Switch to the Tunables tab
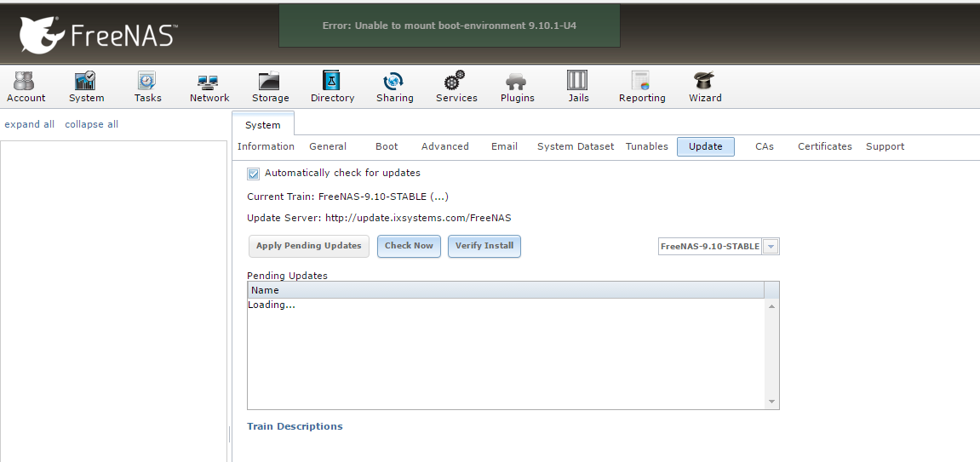 click(646, 146)
